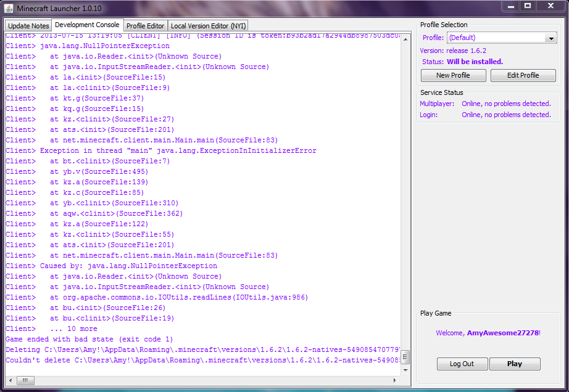Click 'at la.<init>(SourceFile:15)' line
The width and height of the screenshot is (569, 392).
[86, 77]
